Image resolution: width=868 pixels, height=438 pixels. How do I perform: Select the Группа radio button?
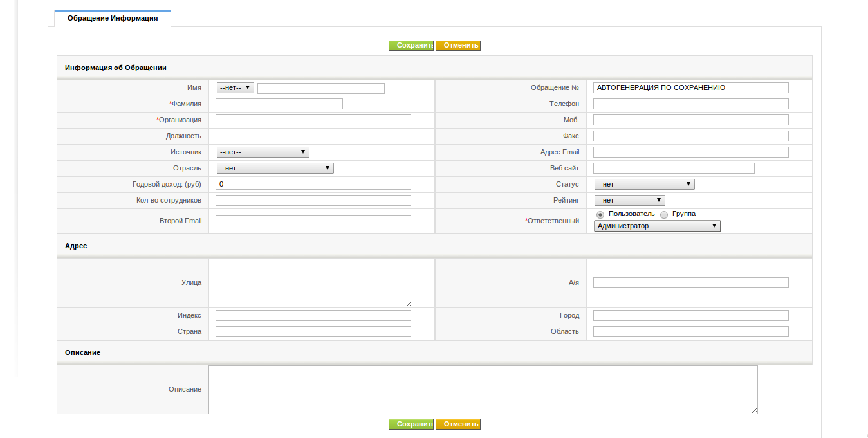click(x=664, y=215)
